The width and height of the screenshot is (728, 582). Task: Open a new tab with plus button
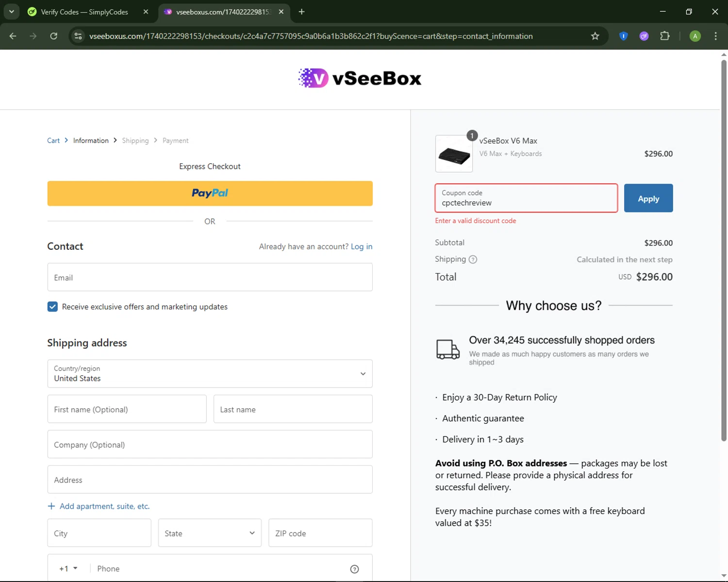tap(301, 12)
